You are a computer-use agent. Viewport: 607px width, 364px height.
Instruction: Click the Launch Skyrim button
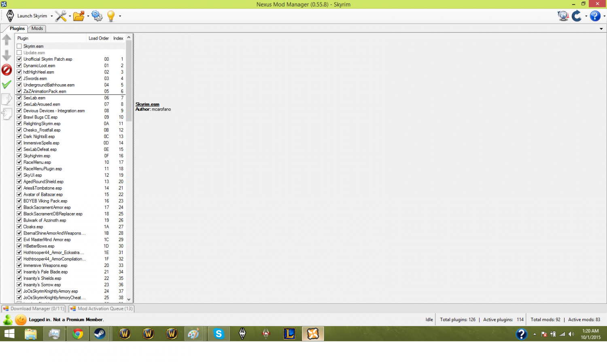tap(28, 16)
